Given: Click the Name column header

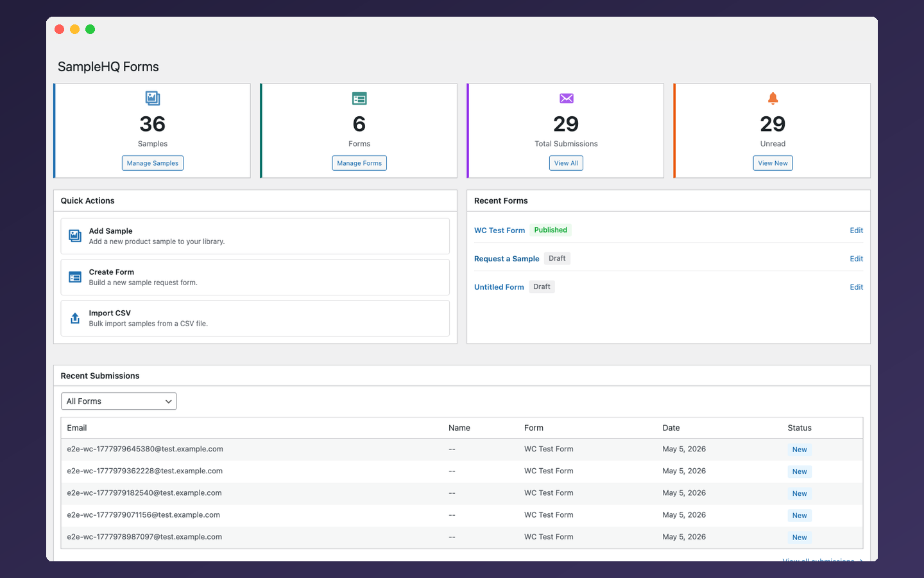Looking at the screenshot, I should (x=459, y=428).
